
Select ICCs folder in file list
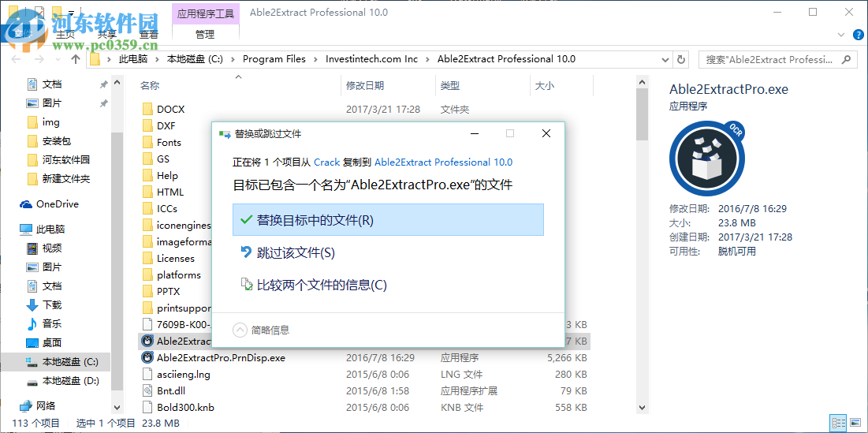click(x=166, y=209)
